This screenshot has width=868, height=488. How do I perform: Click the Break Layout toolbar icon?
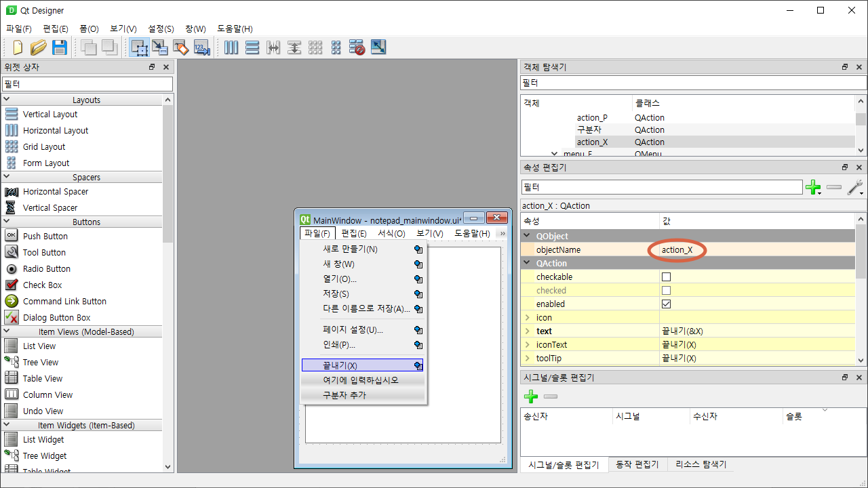coord(357,47)
